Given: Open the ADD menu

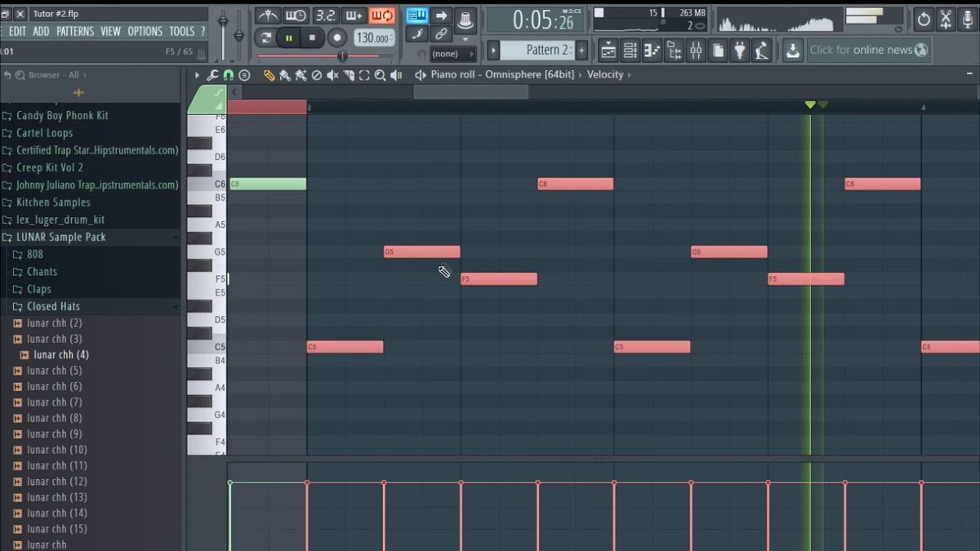Looking at the screenshot, I should (x=41, y=31).
